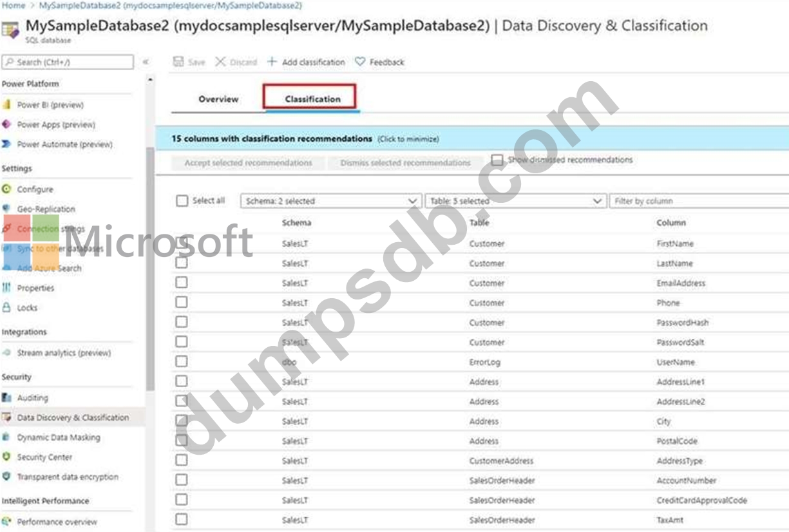789x532 pixels.
Task: Click the Home breadcrumb link
Action: [x=13, y=5]
